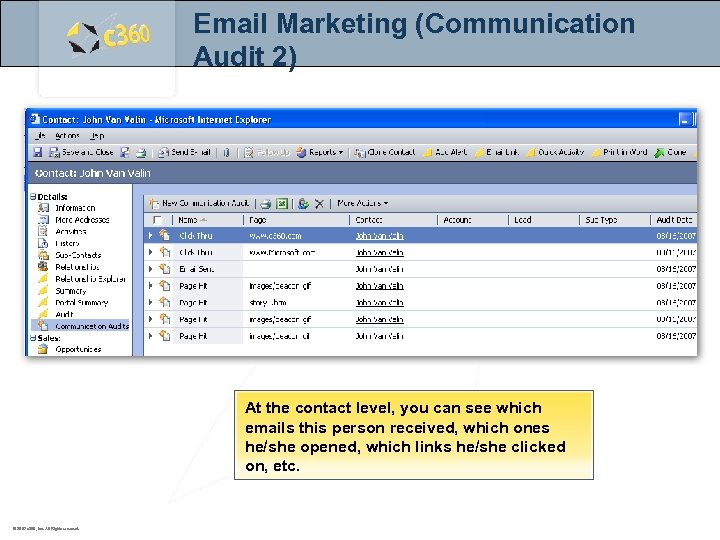Open Opportunities under Sales
Screen dimensions: 720x540
click(x=78, y=349)
